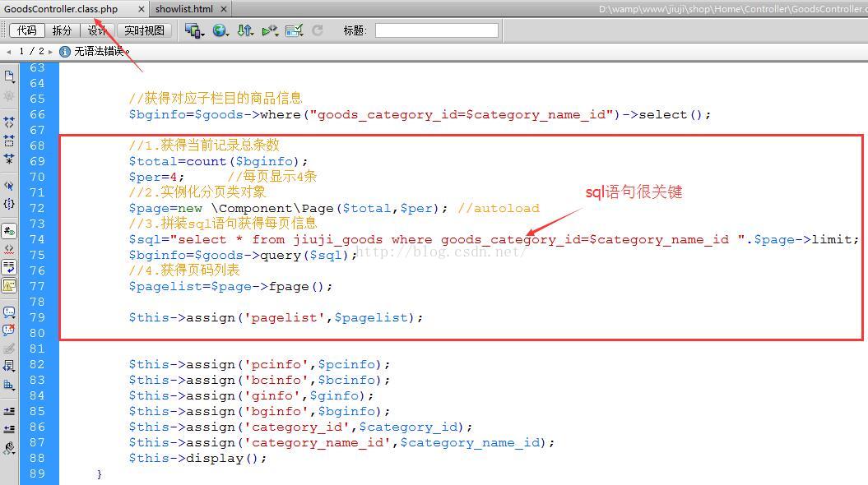Switch to GoodsController.class.php tab

(61, 9)
